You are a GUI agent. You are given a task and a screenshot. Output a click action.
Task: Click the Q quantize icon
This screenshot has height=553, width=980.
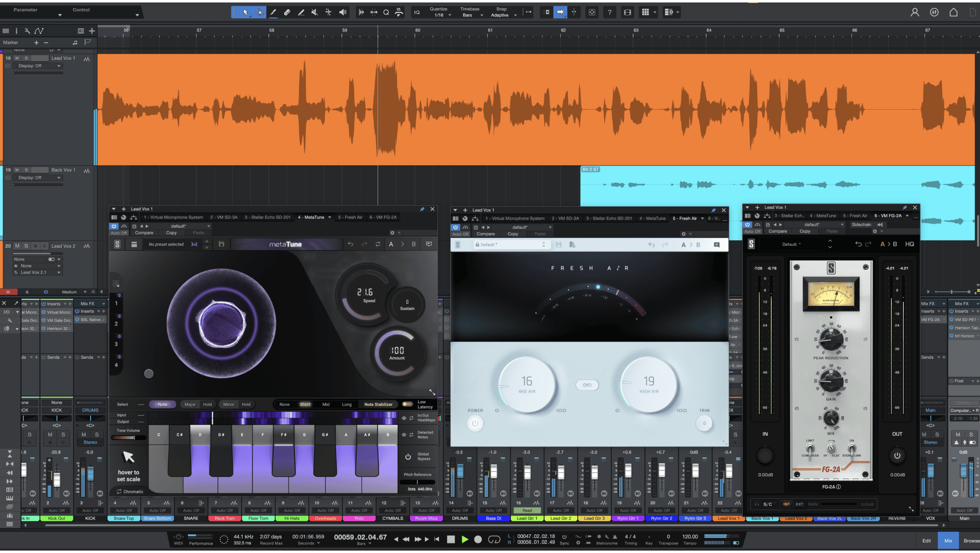pos(386,12)
